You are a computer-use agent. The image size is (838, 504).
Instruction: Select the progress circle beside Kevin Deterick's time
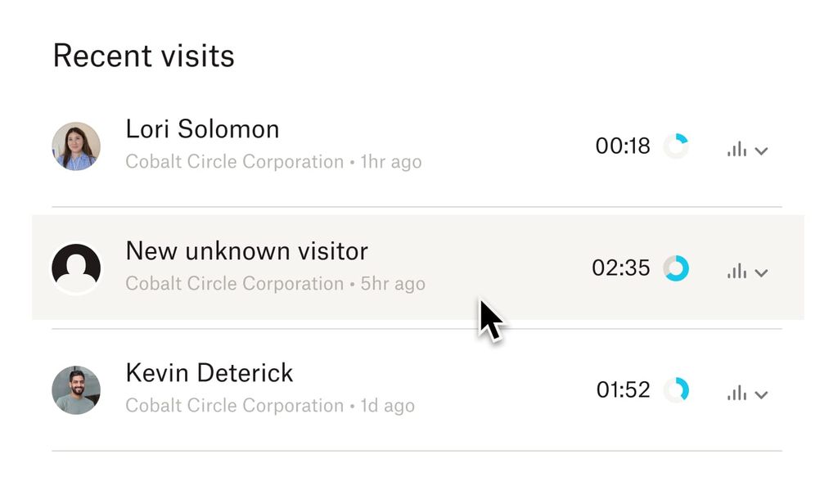tap(676, 389)
